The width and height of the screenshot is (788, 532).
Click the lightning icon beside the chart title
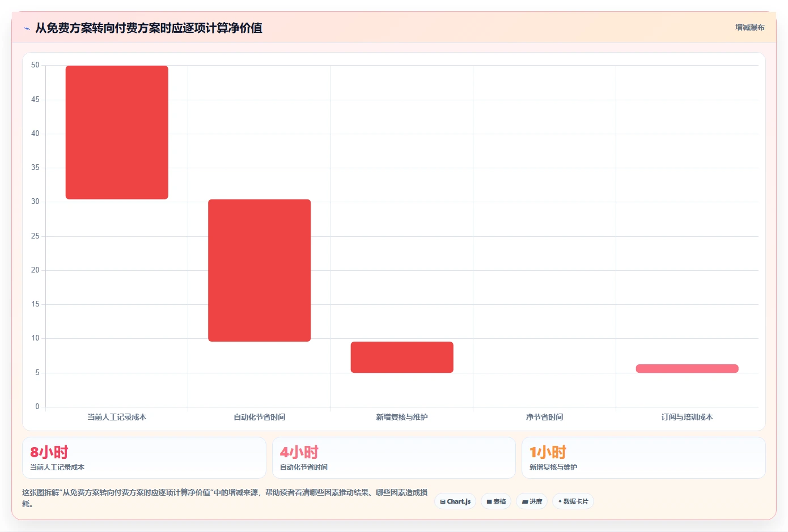click(x=27, y=28)
